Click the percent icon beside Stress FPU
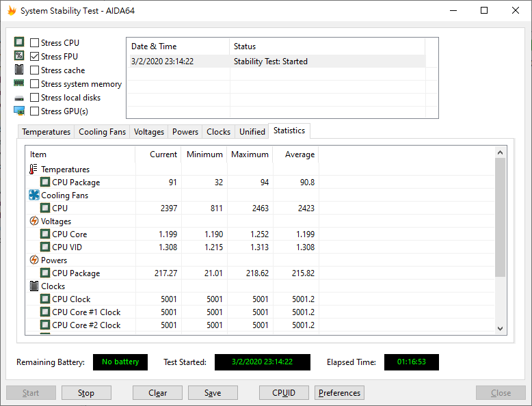The width and height of the screenshot is (532, 406). pos(19,55)
